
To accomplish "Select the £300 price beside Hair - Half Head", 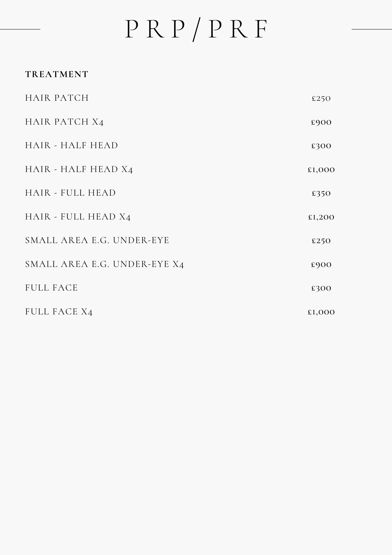I will pos(321,146).
